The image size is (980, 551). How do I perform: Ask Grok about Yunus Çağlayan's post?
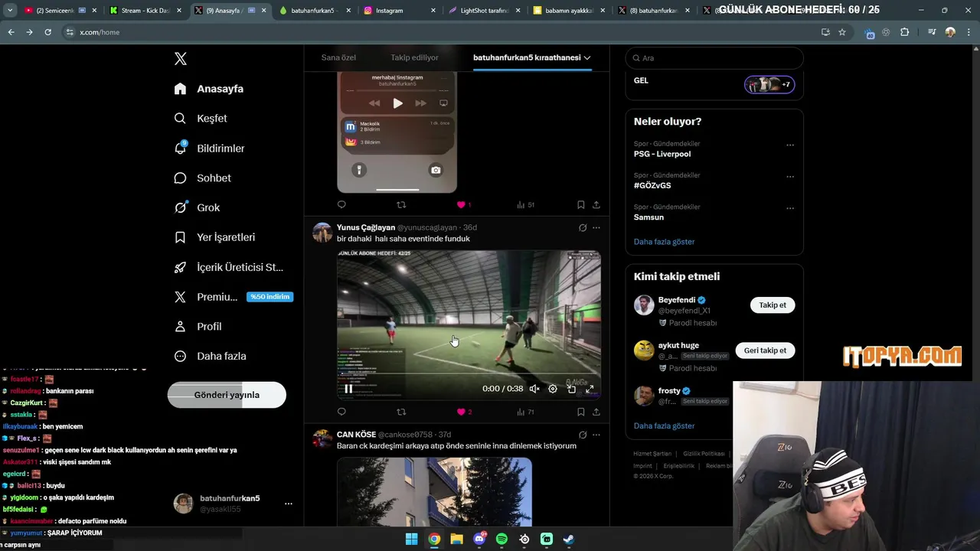pyautogui.click(x=583, y=227)
